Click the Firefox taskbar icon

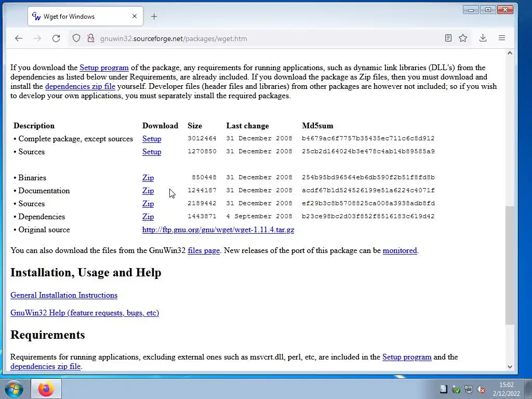(46, 389)
